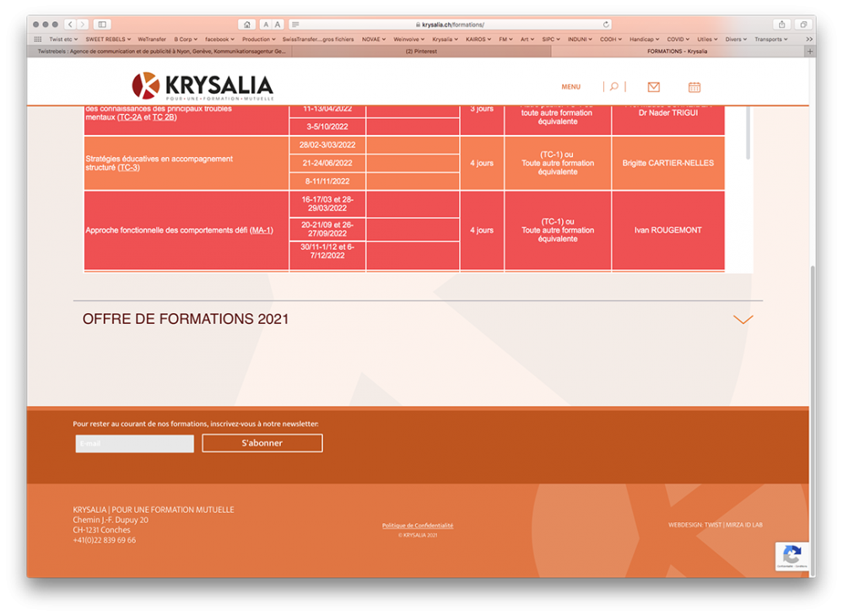
Task: Open search via the magnifier icon
Action: pyautogui.click(x=613, y=86)
